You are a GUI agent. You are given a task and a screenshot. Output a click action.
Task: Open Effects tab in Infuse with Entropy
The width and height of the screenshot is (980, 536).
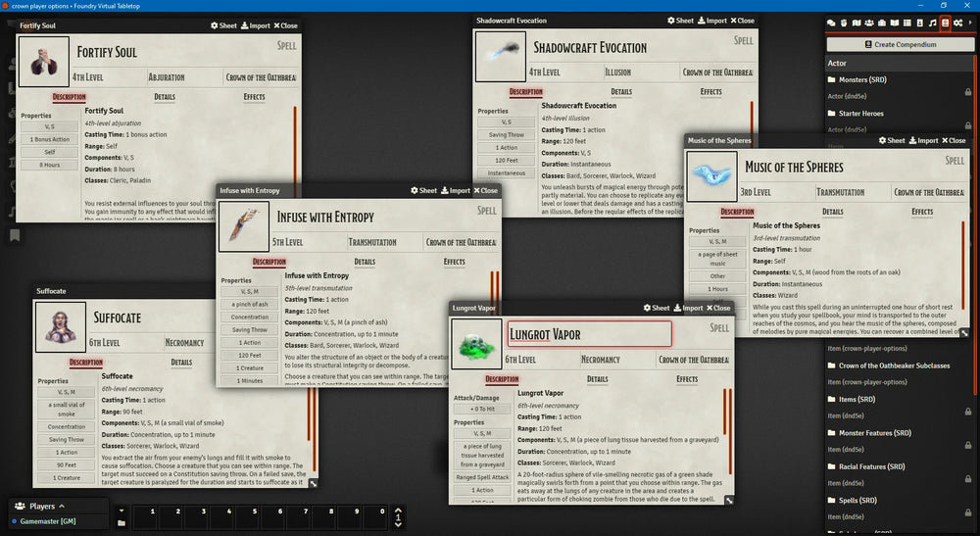455,262
